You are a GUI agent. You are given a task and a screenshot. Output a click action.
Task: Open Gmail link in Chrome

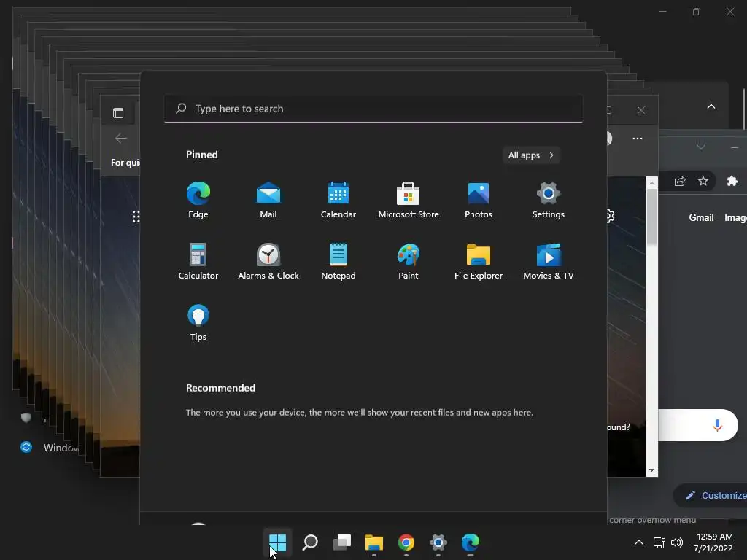click(701, 217)
